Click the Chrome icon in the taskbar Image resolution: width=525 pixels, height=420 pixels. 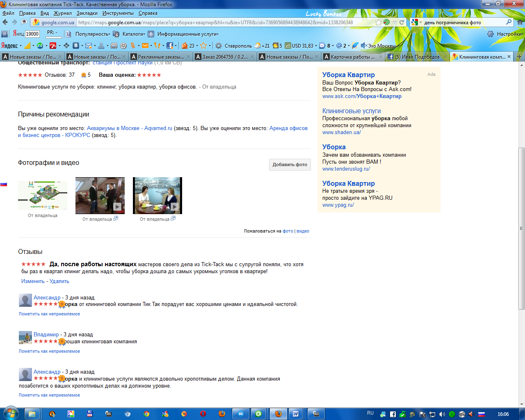pos(146,414)
